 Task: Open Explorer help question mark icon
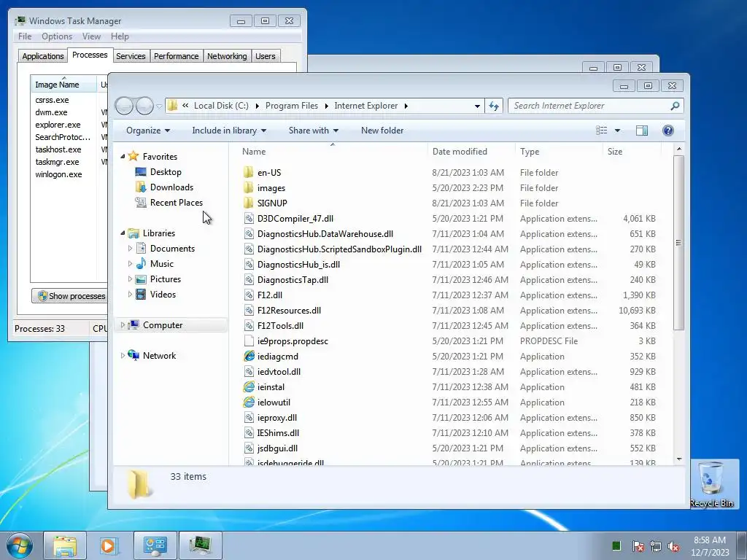[x=668, y=131]
